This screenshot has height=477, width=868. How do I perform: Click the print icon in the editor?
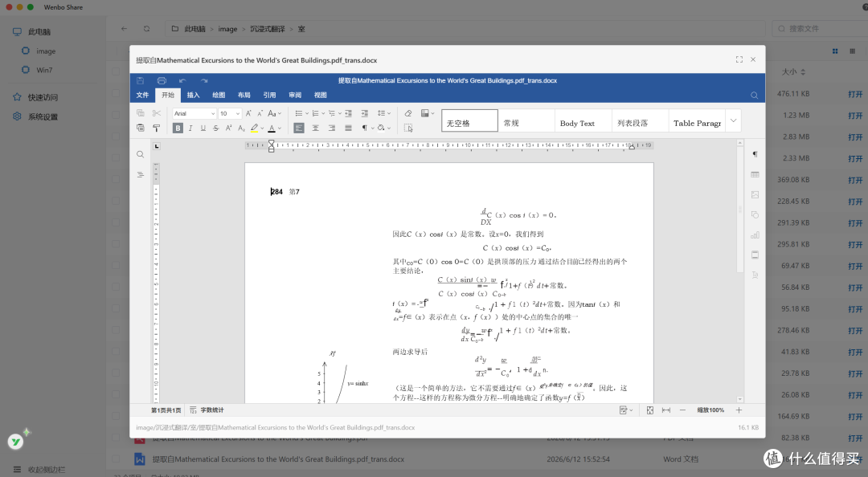pos(162,81)
